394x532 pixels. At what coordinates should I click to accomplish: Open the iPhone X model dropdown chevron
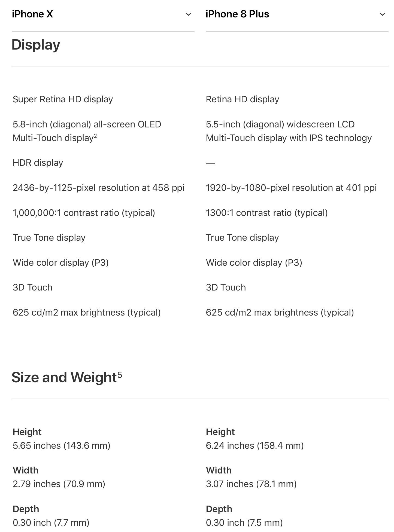pyautogui.click(x=188, y=14)
